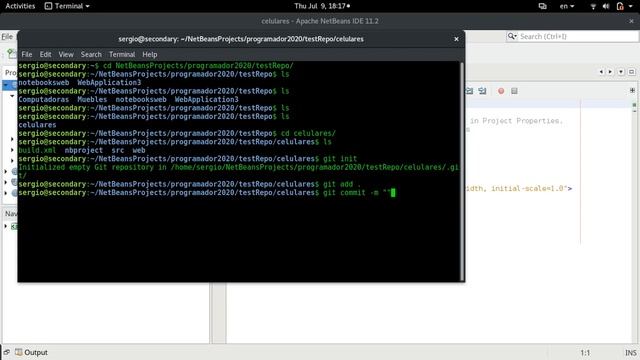
Task: Click the NetBeans Search (Ctrl+I) field
Action: 578,36
